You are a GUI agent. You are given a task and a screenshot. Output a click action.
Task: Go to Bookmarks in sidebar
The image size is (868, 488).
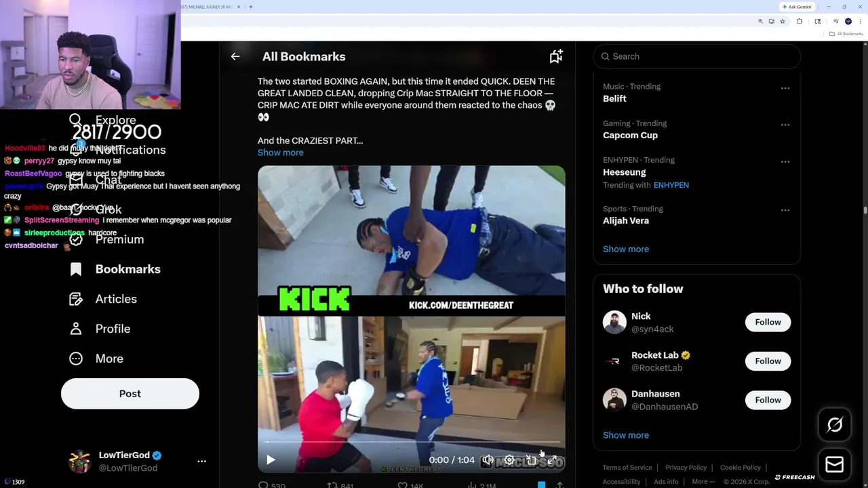[x=115, y=269]
